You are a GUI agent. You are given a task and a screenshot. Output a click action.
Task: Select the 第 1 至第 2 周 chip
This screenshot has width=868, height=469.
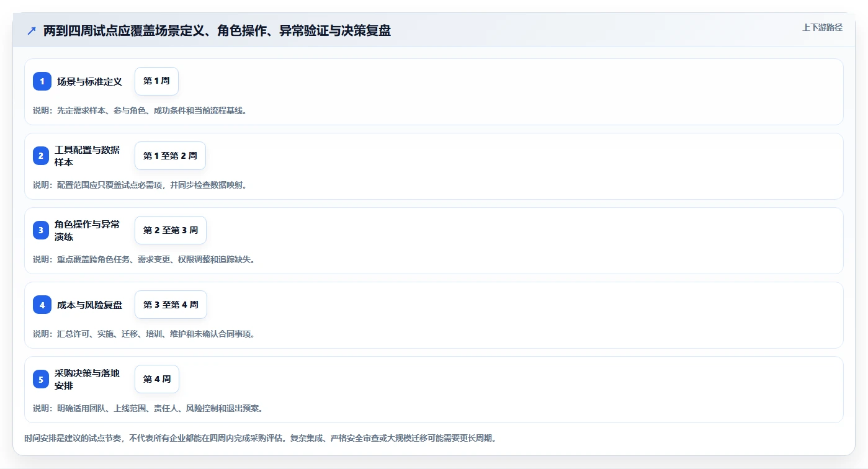tap(170, 156)
